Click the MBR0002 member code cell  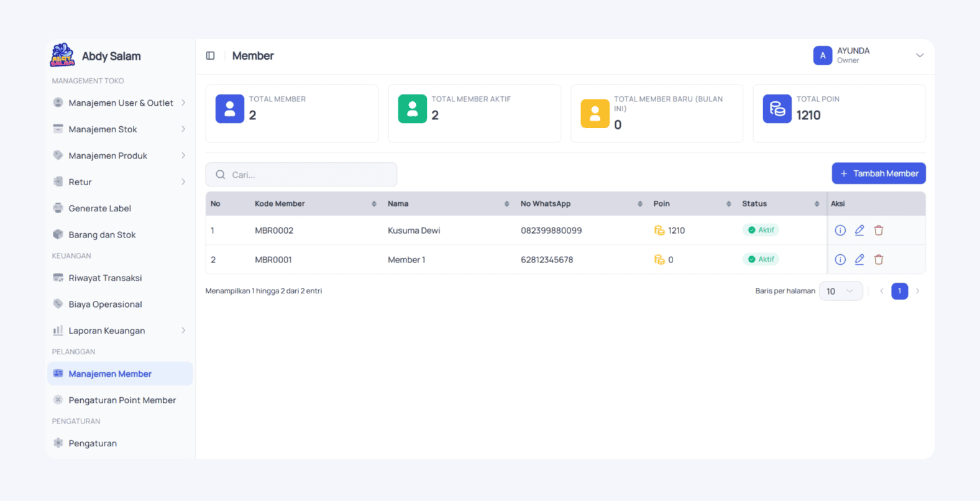coord(274,231)
